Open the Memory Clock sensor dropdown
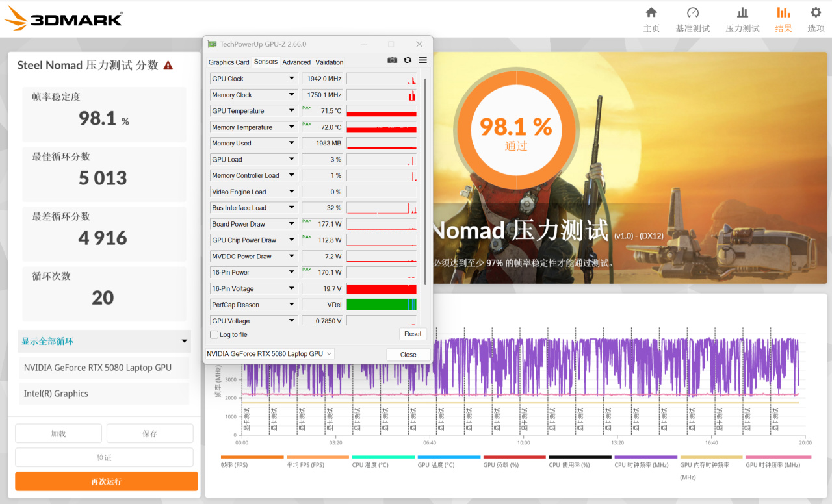This screenshot has width=832, height=504. [x=292, y=95]
